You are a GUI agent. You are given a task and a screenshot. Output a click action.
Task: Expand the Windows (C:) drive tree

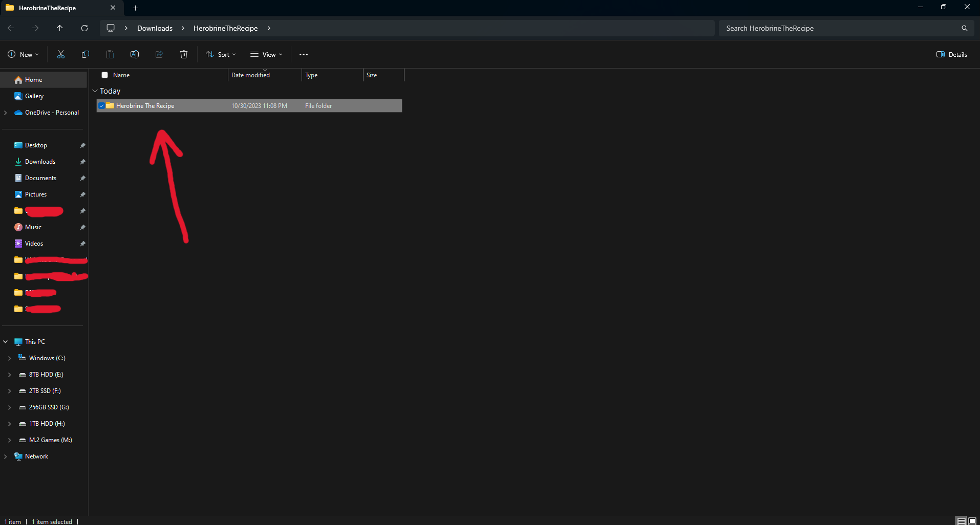click(x=10, y=358)
